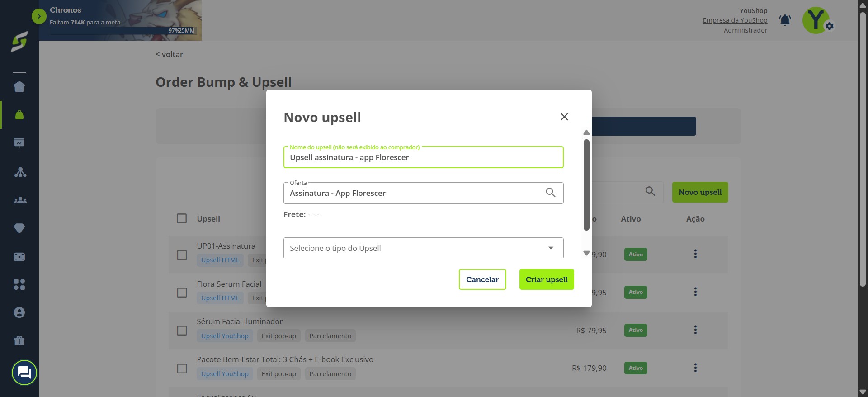Open actions menu for Flora Serum Facial row

(x=695, y=292)
